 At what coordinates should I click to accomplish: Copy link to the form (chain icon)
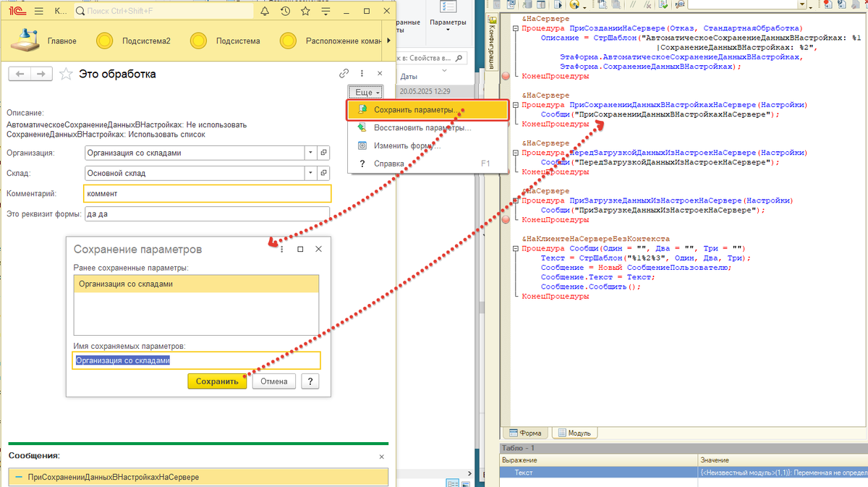point(344,74)
